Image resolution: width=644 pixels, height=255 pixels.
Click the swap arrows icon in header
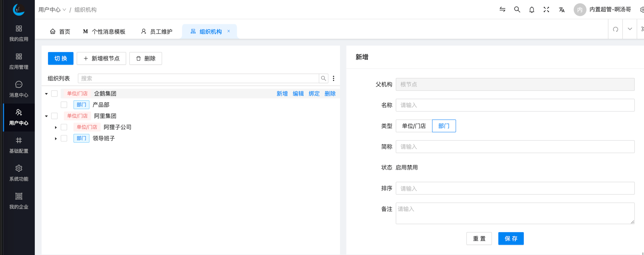[x=502, y=10]
